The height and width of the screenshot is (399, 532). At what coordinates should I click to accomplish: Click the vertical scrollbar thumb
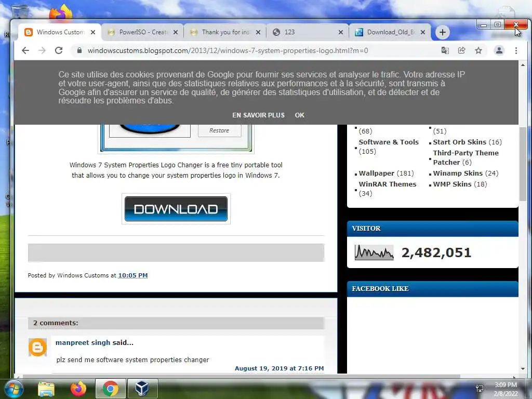pos(523,163)
